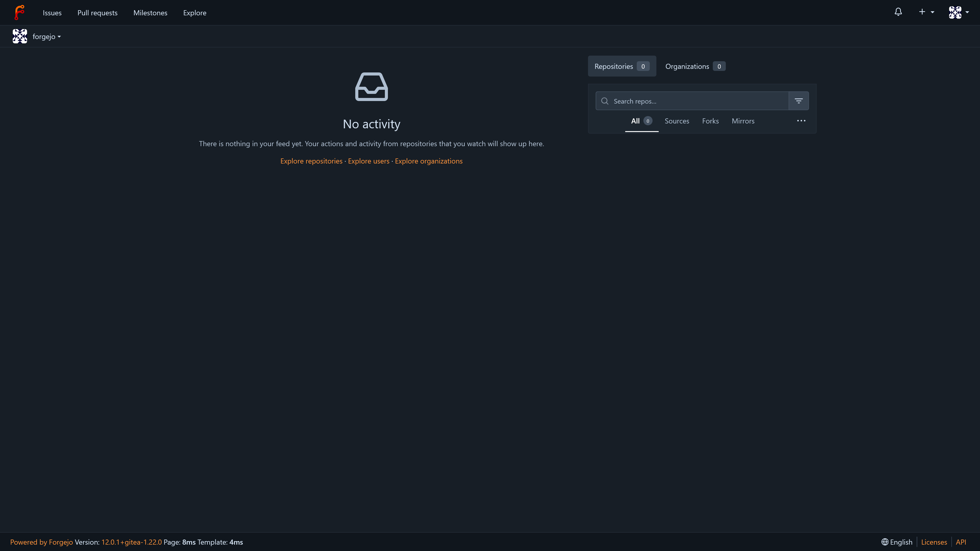Click the inbox icon above No activity

(x=371, y=87)
